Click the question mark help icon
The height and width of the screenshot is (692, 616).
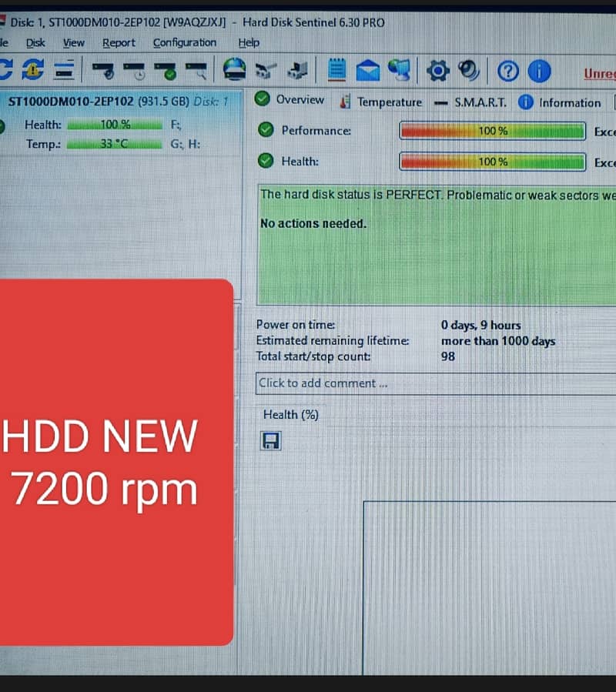(x=507, y=71)
